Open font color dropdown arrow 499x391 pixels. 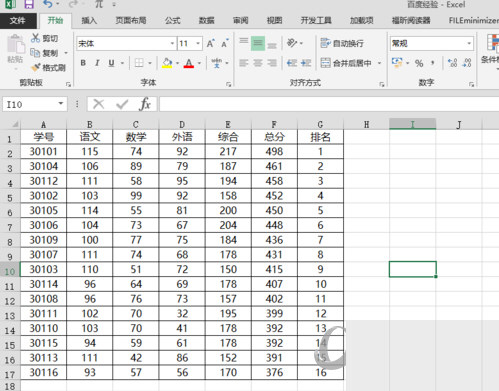click(199, 63)
